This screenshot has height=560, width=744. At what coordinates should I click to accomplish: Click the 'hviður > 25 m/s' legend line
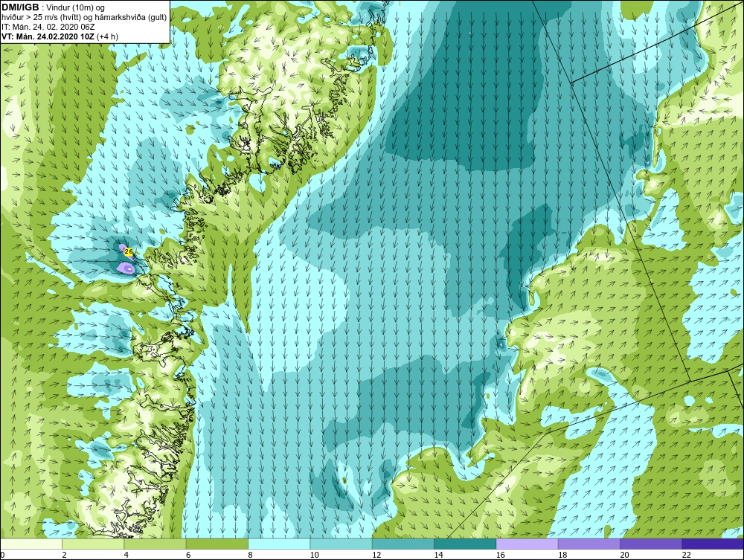pyautogui.click(x=84, y=18)
